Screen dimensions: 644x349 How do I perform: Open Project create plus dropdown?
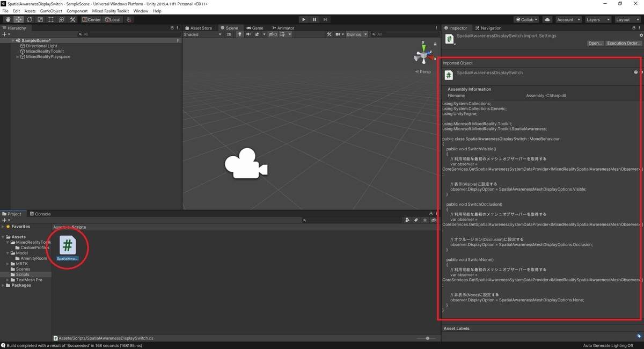tap(6, 220)
